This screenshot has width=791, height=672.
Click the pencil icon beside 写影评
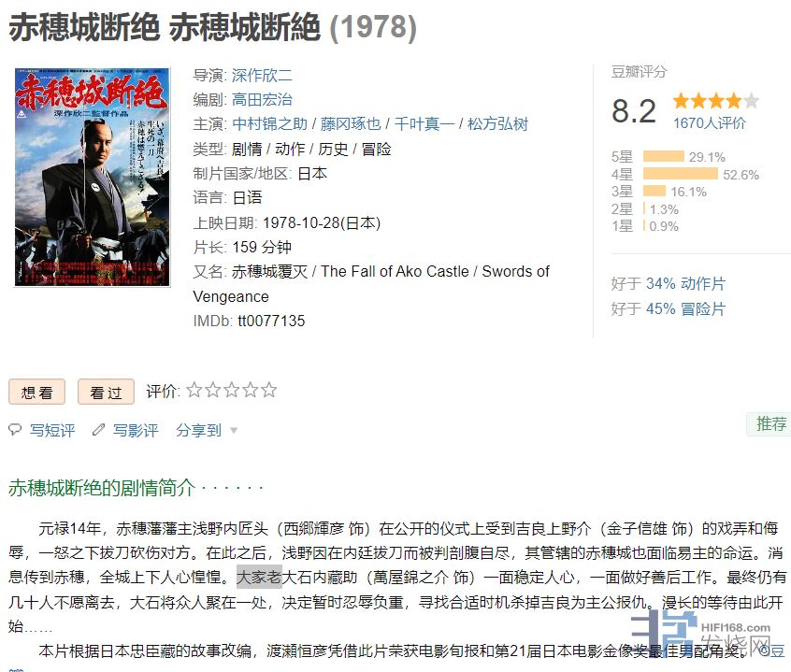[x=98, y=430]
